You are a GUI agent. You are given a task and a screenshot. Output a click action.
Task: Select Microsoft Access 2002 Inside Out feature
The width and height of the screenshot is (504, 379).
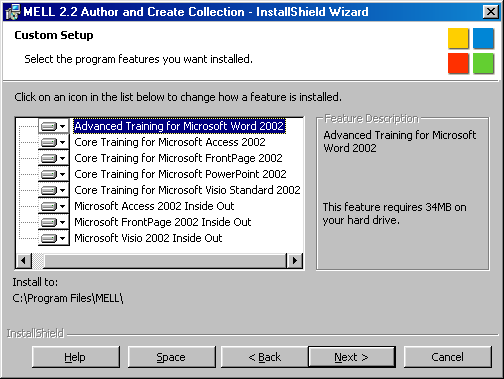[154, 206]
